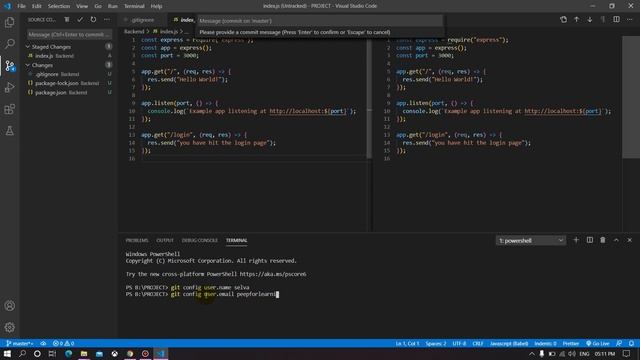This screenshot has height=360, width=640.
Task: Focus the Source Control message box
Action: (x=69, y=35)
